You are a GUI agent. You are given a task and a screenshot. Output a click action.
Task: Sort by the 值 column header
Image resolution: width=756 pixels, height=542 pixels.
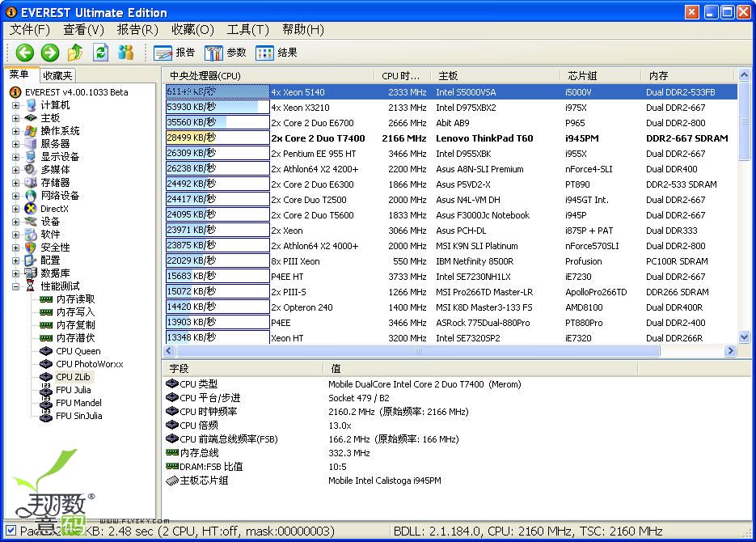[x=480, y=369]
